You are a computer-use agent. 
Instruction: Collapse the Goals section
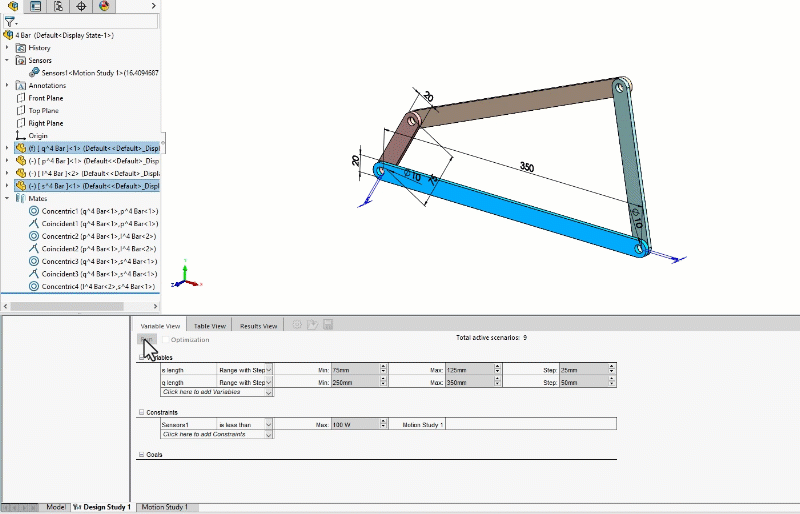tap(141, 455)
